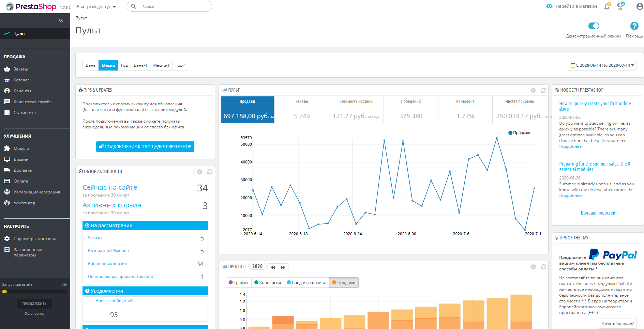Select the День-1 period tab

tap(140, 65)
